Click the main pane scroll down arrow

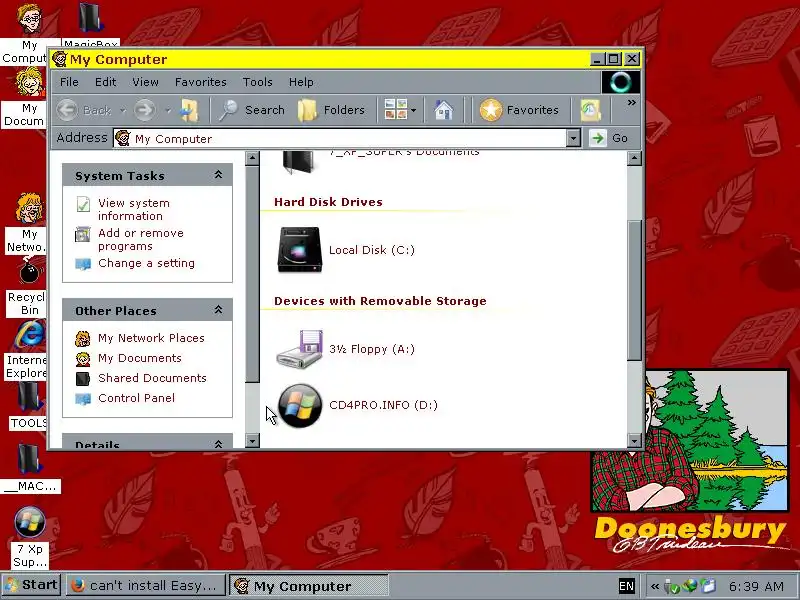634,441
